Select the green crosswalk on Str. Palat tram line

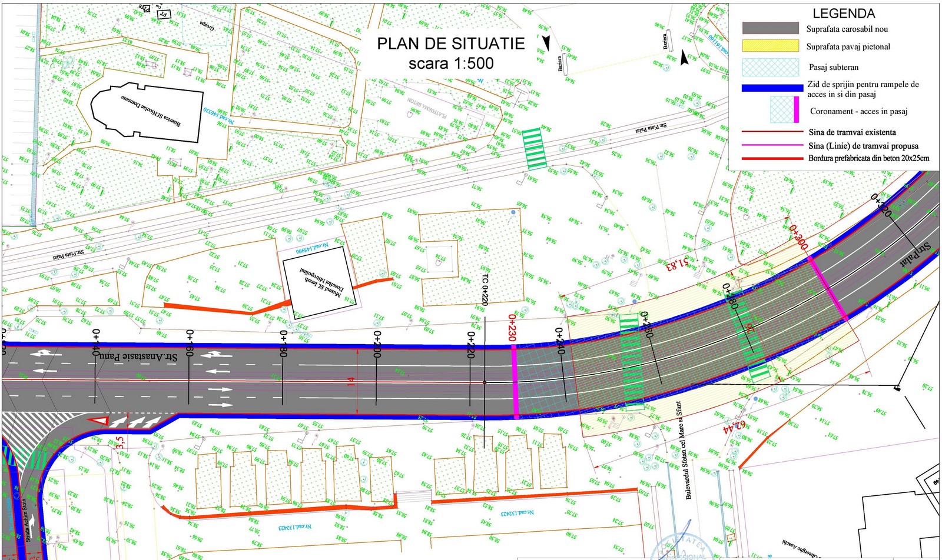(x=535, y=149)
